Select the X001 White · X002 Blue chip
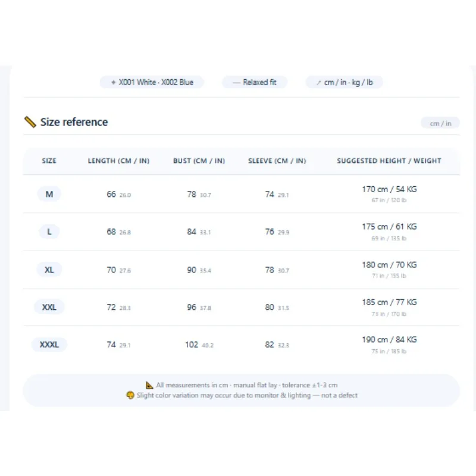 152,82
